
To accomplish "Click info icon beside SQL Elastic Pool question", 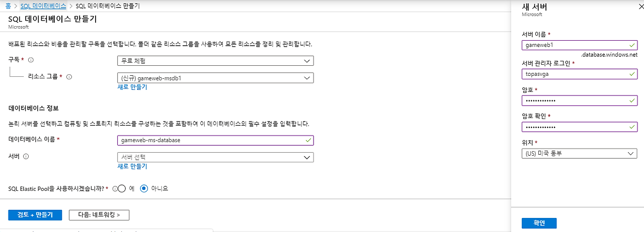I will [x=115, y=189].
